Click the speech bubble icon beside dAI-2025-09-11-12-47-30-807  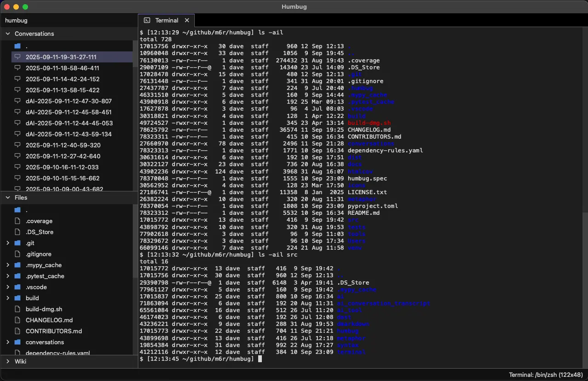tap(17, 101)
